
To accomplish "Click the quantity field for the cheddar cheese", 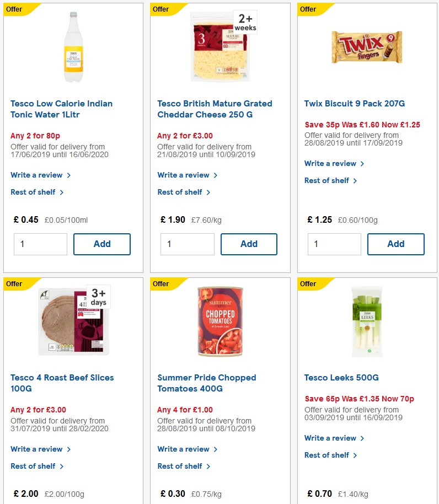I will (187, 244).
